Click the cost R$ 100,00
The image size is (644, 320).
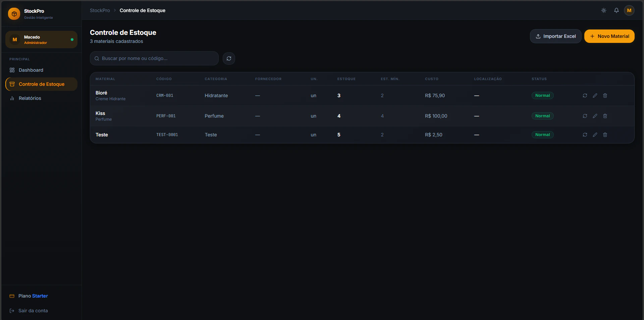pos(436,116)
